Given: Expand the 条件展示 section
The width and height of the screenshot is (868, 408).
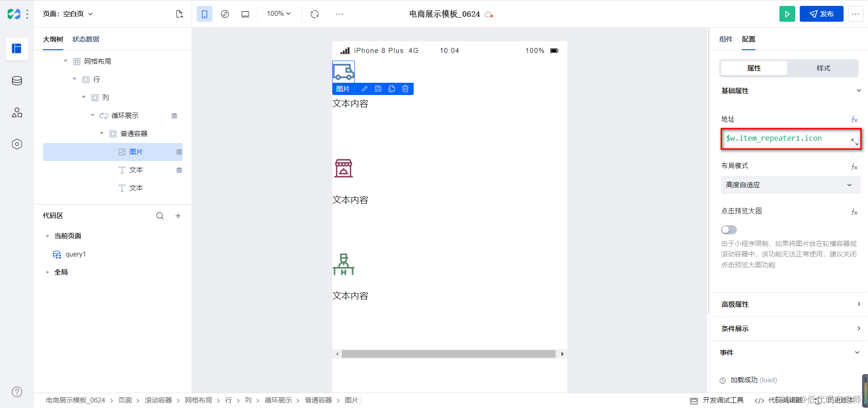Looking at the screenshot, I should click(x=859, y=329).
